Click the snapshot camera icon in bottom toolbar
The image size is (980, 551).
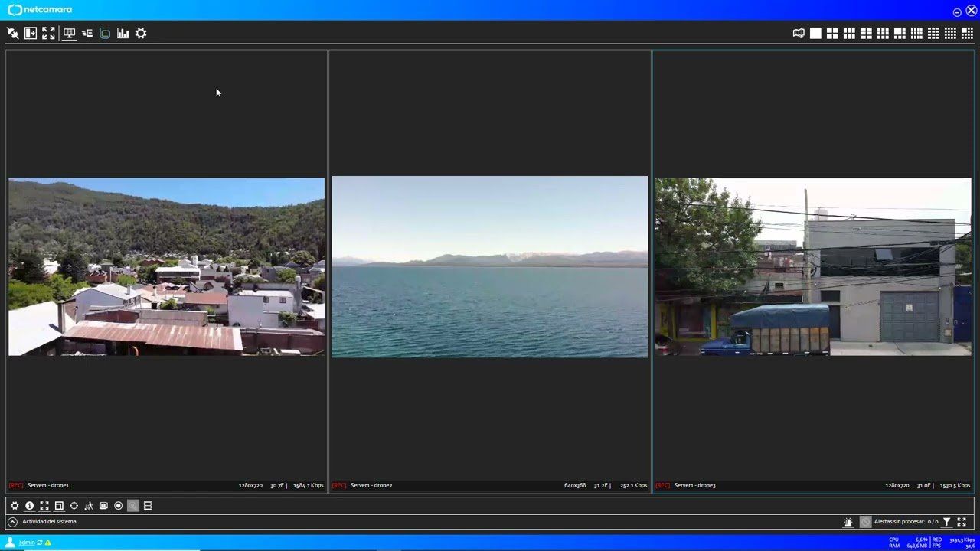click(x=103, y=506)
